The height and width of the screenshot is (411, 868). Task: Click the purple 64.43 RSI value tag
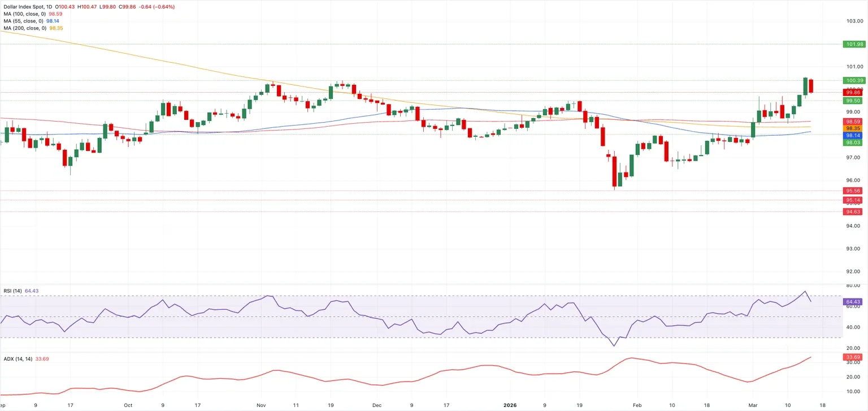[853, 302]
